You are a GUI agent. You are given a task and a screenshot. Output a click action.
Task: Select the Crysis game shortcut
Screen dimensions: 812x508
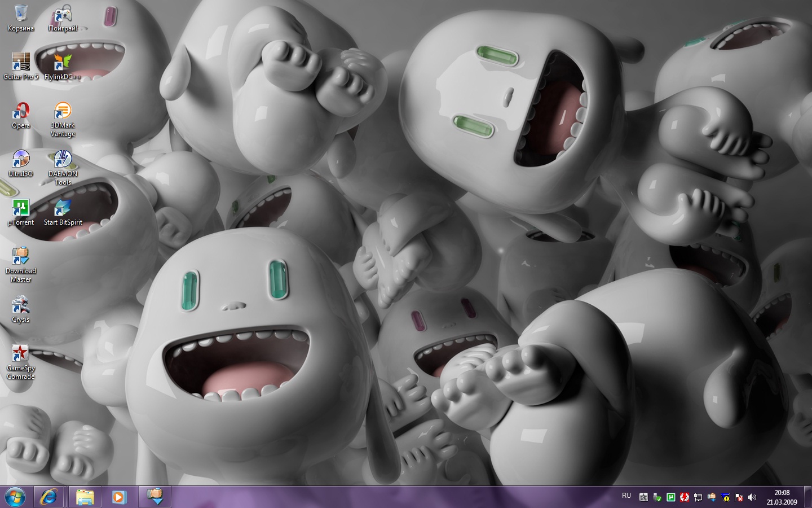pos(20,305)
